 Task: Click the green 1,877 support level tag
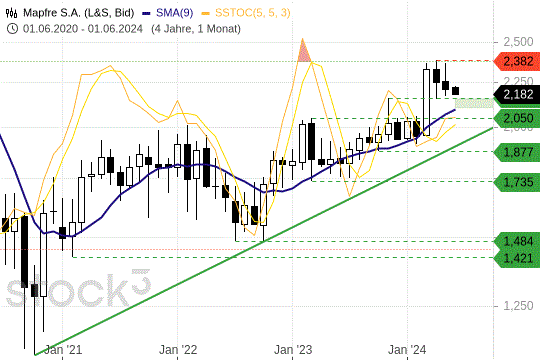point(517,152)
